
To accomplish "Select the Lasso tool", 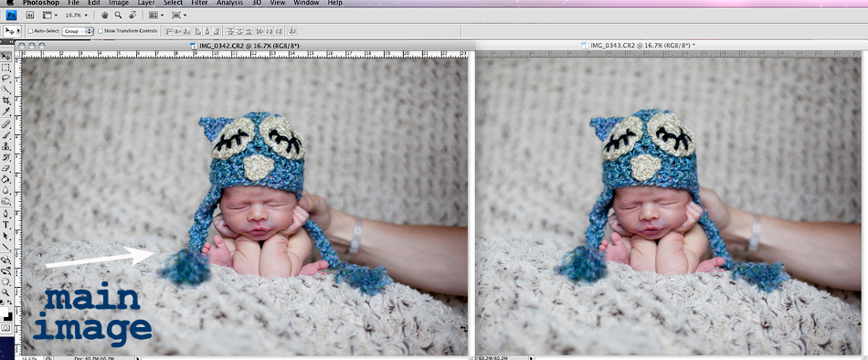I will point(6,78).
